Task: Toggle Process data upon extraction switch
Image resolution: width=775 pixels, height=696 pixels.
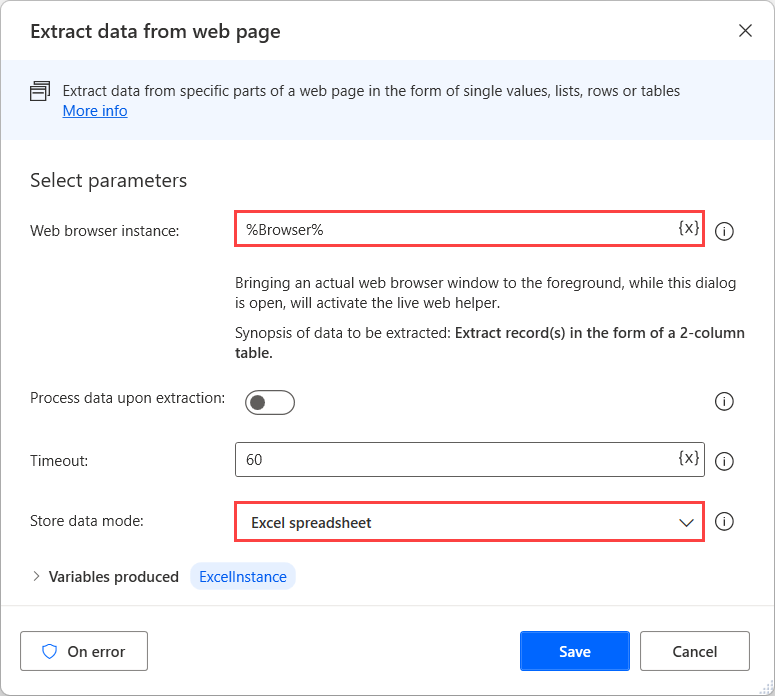Action: [270, 402]
